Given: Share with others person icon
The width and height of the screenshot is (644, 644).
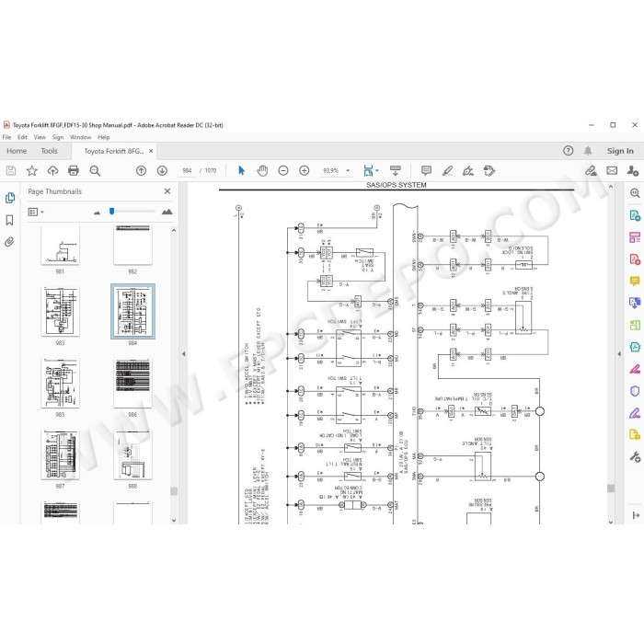Looking at the screenshot, I should [633, 170].
